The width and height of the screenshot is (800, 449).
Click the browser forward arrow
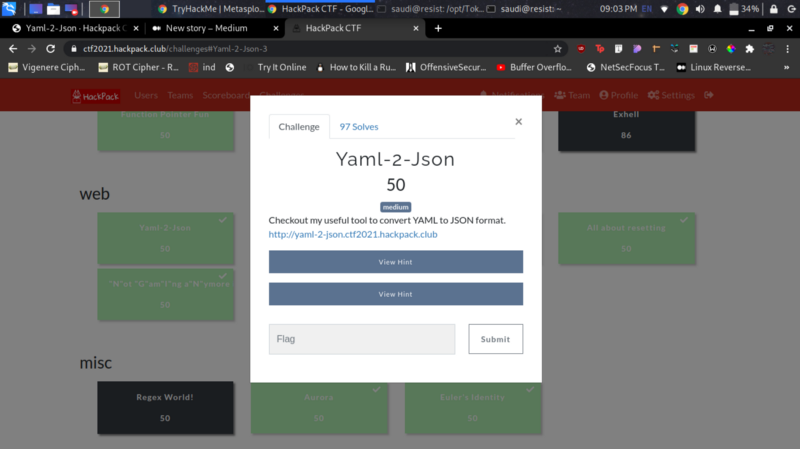[32, 48]
